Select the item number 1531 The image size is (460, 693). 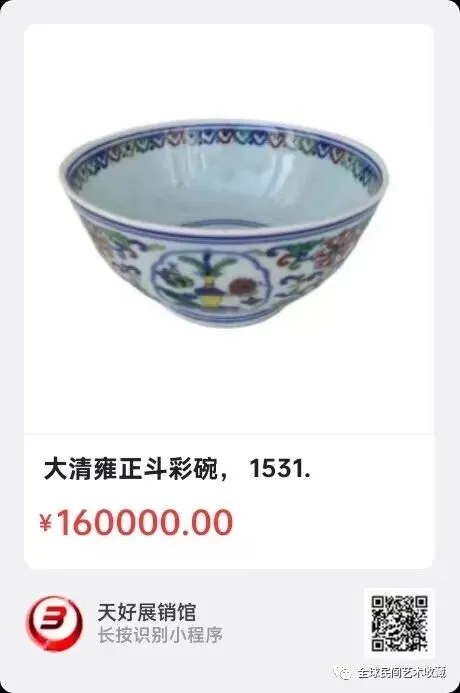[280, 469]
